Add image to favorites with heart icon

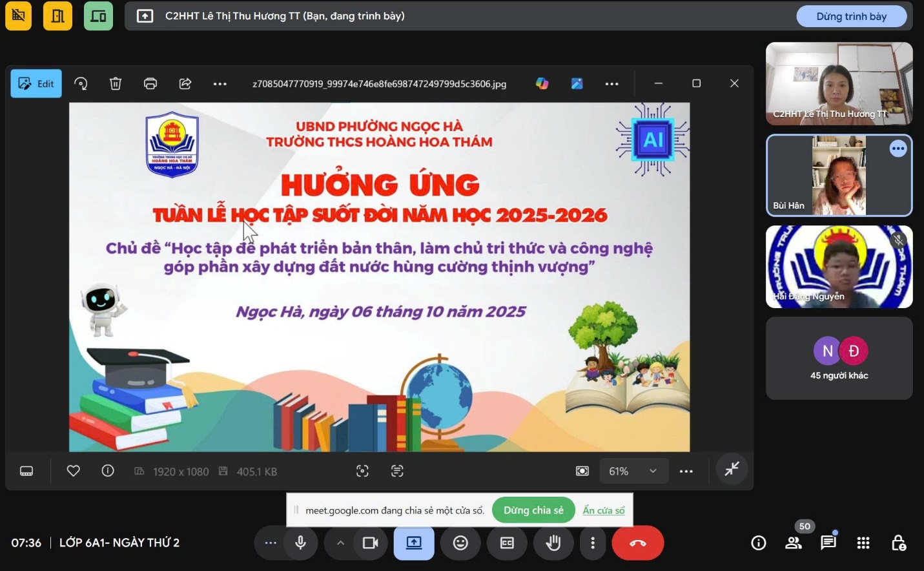pyautogui.click(x=74, y=471)
